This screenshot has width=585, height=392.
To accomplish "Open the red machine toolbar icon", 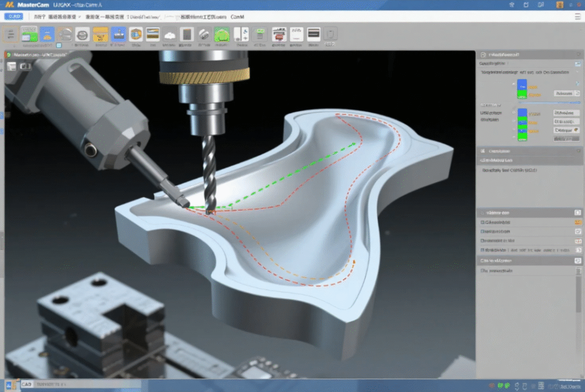I will click(x=279, y=35).
